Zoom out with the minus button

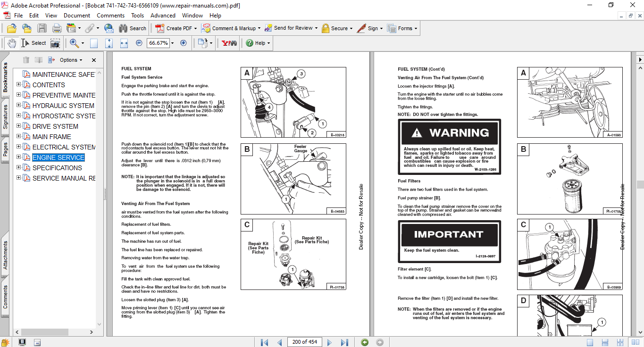(139, 43)
